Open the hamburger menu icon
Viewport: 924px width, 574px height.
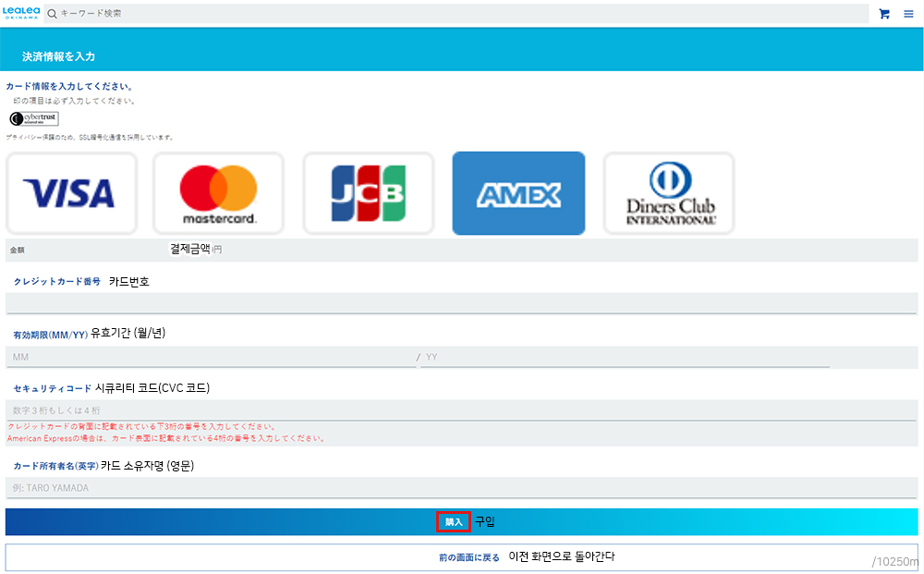pyautogui.click(x=908, y=14)
